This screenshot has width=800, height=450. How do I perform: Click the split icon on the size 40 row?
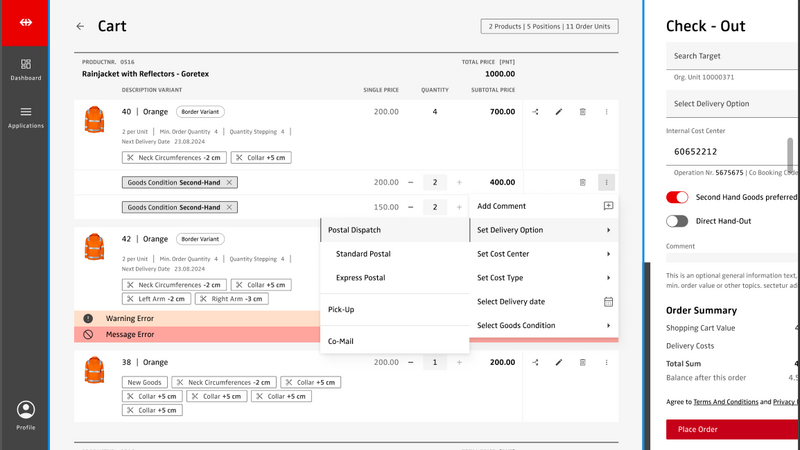pos(536,112)
